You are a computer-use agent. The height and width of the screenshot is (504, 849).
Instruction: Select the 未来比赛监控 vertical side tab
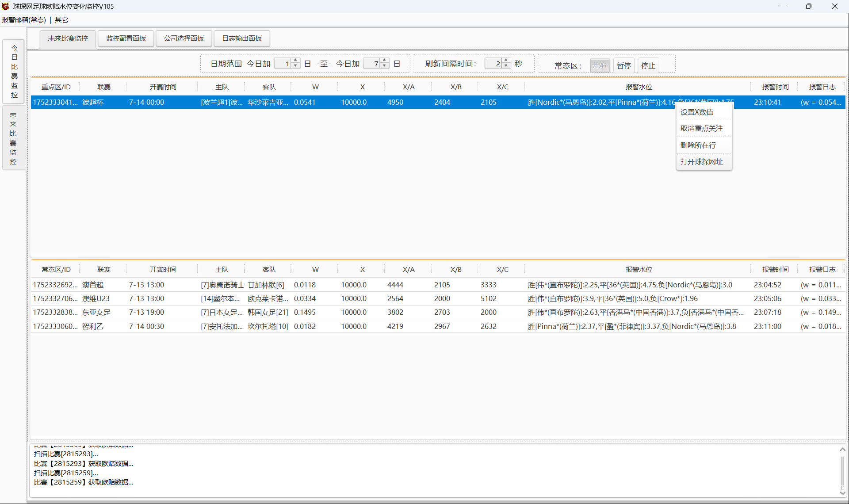[13, 138]
